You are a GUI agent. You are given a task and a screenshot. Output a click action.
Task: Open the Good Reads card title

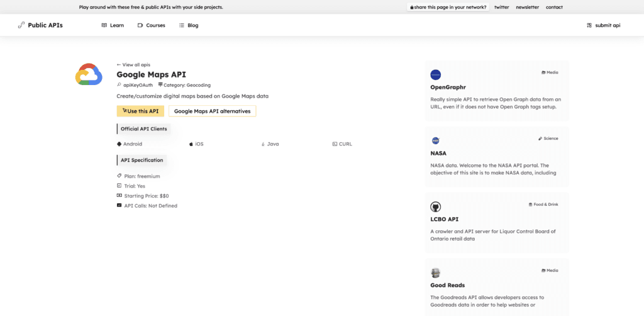pos(448,285)
